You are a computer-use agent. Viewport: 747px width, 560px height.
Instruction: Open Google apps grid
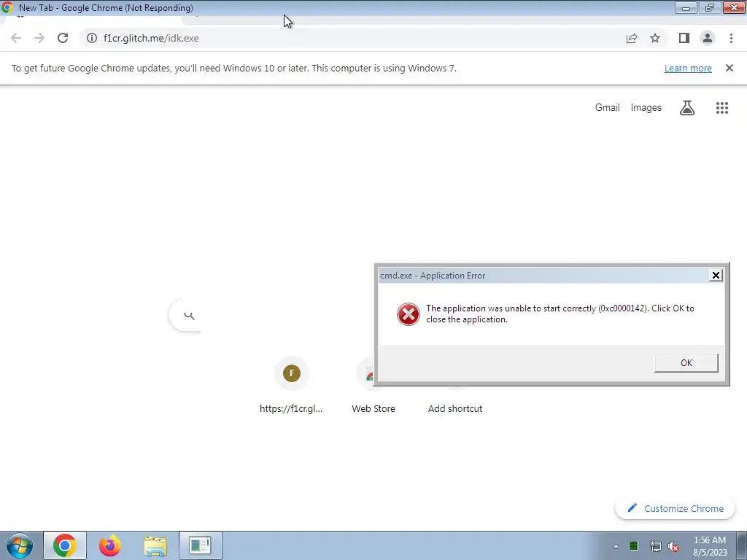pos(722,108)
